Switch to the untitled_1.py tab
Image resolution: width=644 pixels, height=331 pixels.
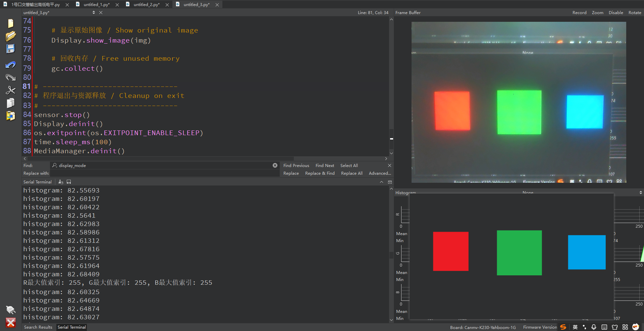coord(97,4)
